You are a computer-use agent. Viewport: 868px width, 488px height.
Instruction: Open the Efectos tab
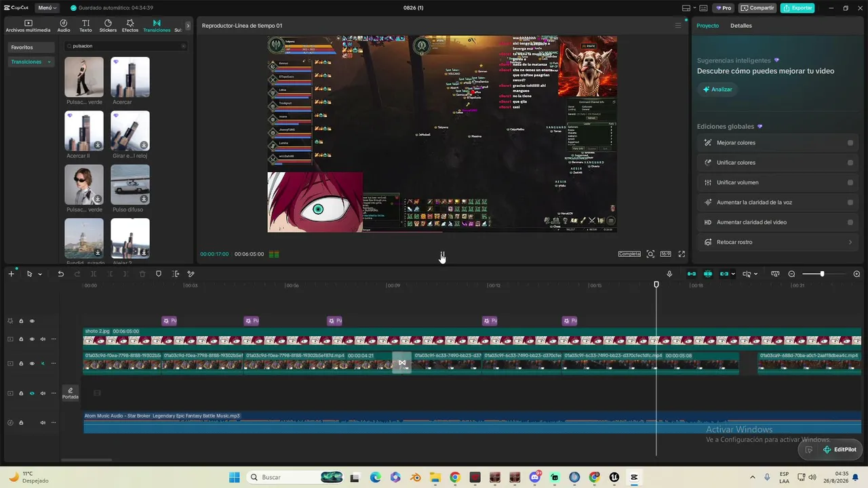pyautogui.click(x=130, y=26)
